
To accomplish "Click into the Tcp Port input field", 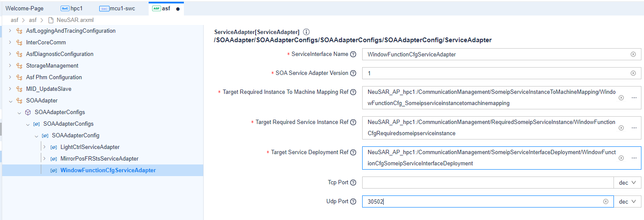I will point(487,183).
